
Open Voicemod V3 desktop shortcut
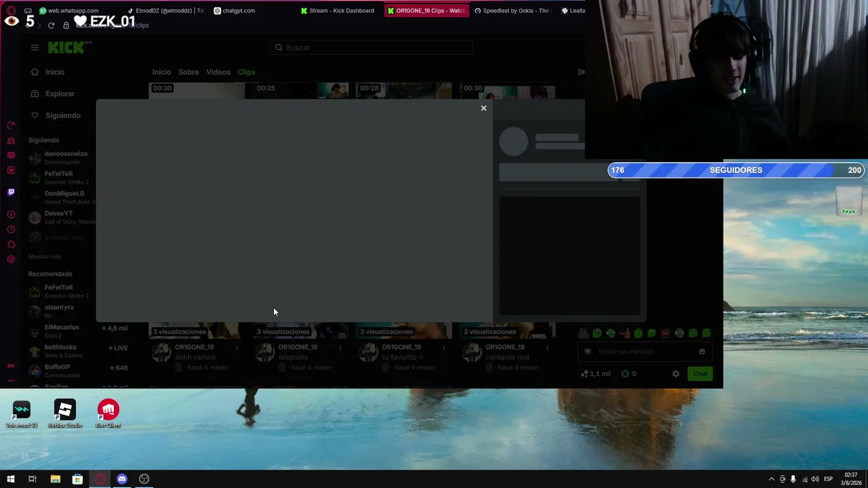[x=22, y=415]
